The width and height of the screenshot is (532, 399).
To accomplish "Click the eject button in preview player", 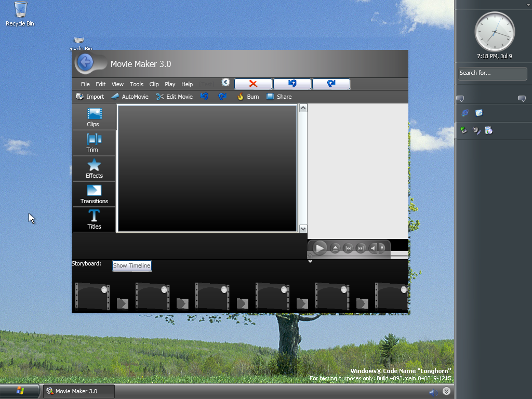I will [x=335, y=248].
